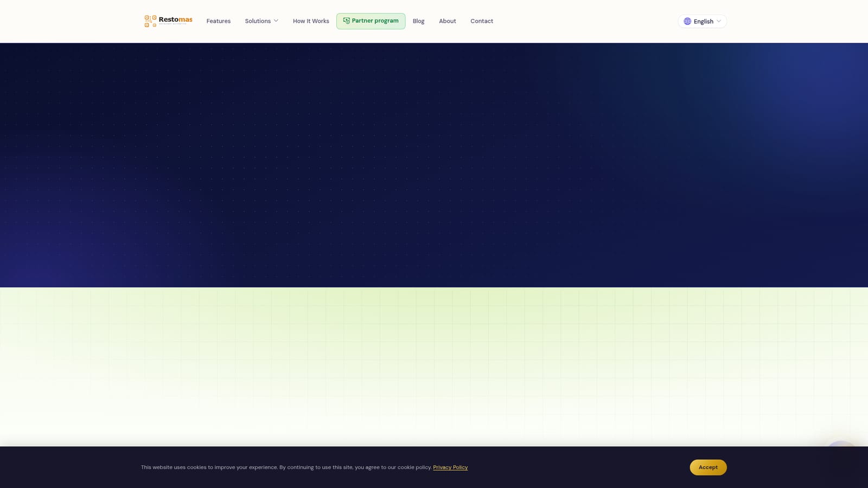The height and width of the screenshot is (488, 868).
Task: Click the Partner program handshake icon
Action: 346,21
